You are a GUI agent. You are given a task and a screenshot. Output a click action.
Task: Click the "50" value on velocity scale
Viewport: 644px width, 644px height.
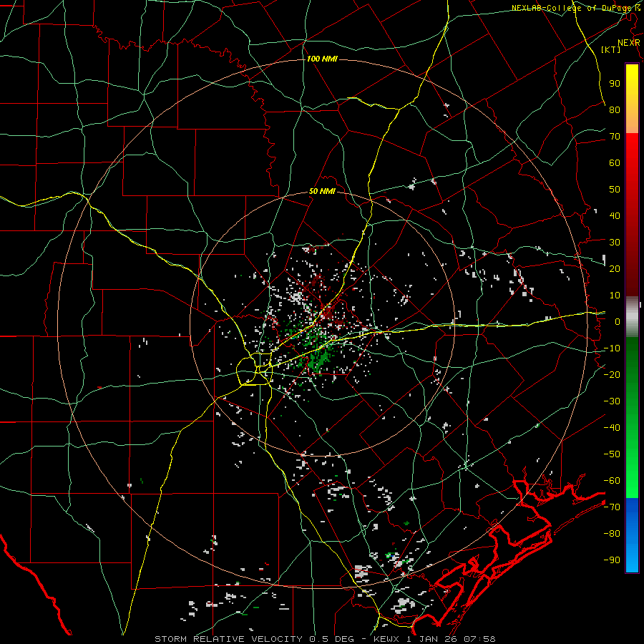click(x=615, y=190)
